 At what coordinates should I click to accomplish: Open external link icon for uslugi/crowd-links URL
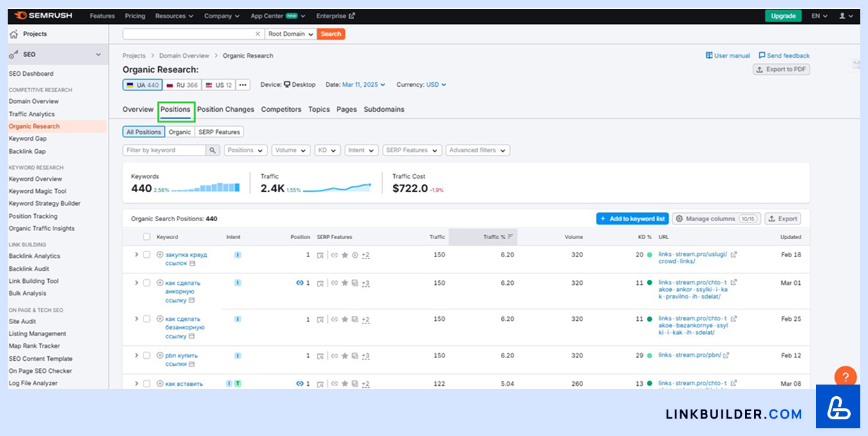(734, 255)
